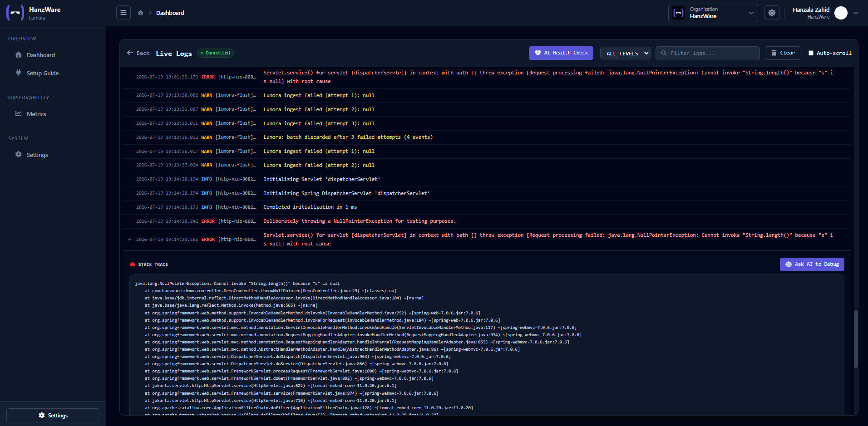Image resolution: width=868 pixels, height=426 pixels.
Task: Select the 19:01:35.173 ERROR log row
Action: (x=487, y=77)
